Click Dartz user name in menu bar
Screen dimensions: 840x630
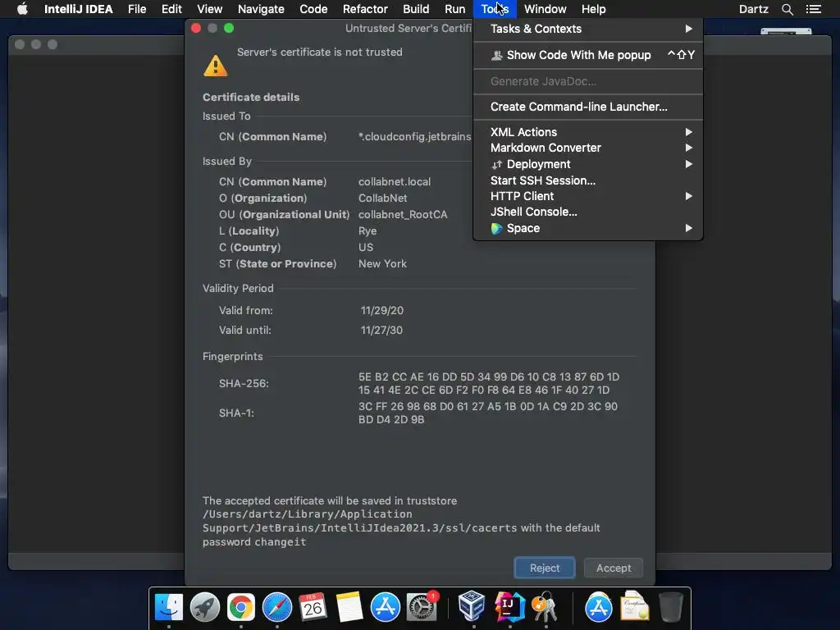753,9
